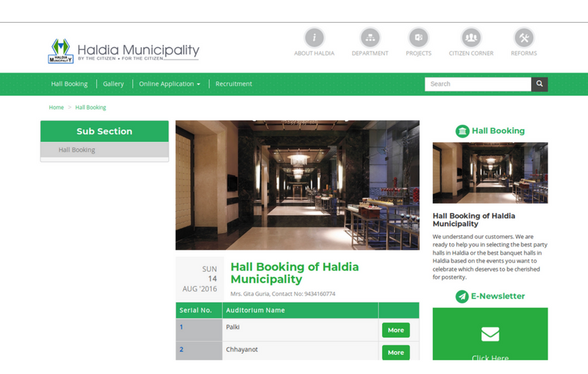Click the Haldia Municipality logo emblem
Screen dimensions: 588x374
[61, 51]
